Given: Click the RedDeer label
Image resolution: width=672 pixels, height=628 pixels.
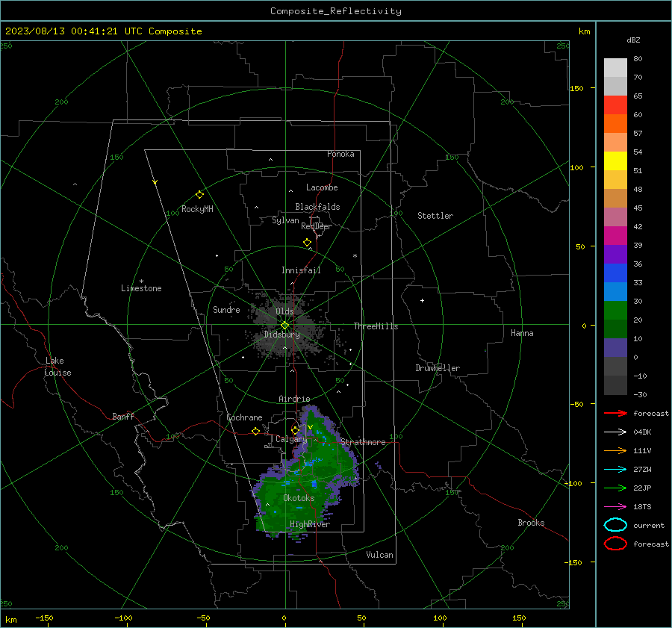Looking at the screenshot, I should point(317,226).
